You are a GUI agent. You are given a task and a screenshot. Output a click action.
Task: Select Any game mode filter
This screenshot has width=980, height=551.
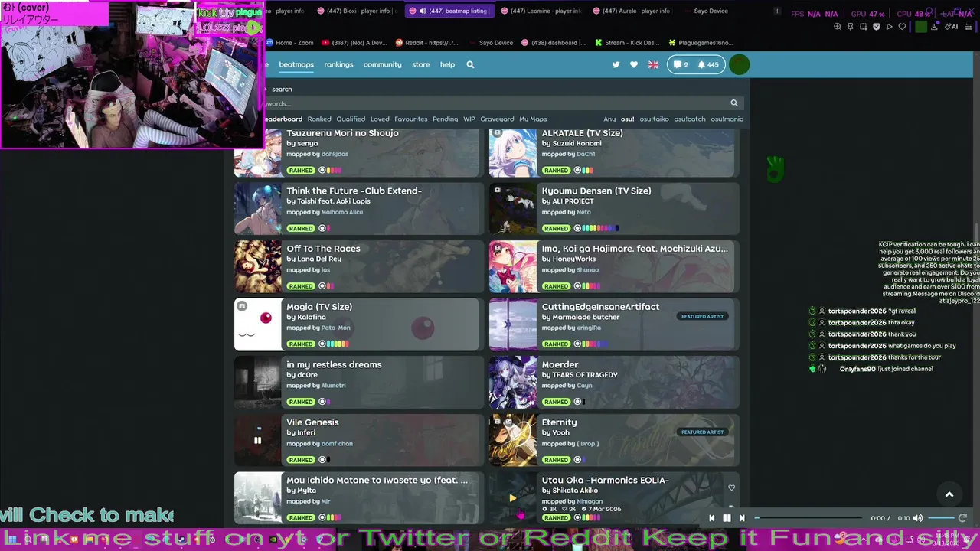[x=609, y=119]
